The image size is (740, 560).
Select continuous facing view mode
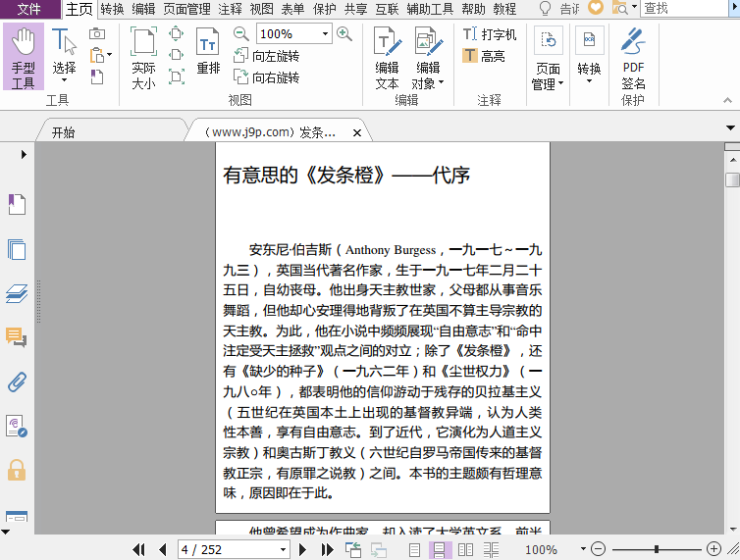491,549
